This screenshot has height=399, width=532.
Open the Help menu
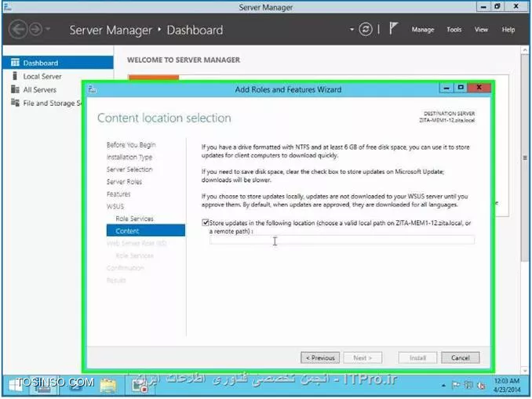[508, 30]
